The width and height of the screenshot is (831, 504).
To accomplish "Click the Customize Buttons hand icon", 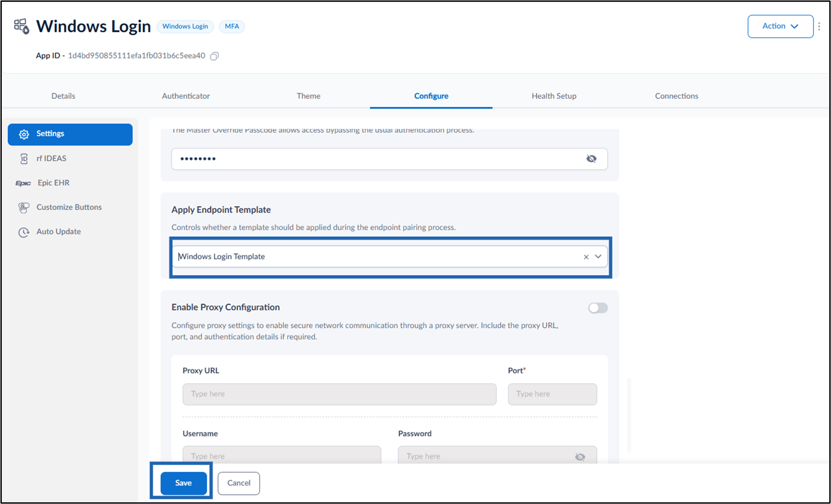I will [24, 207].
